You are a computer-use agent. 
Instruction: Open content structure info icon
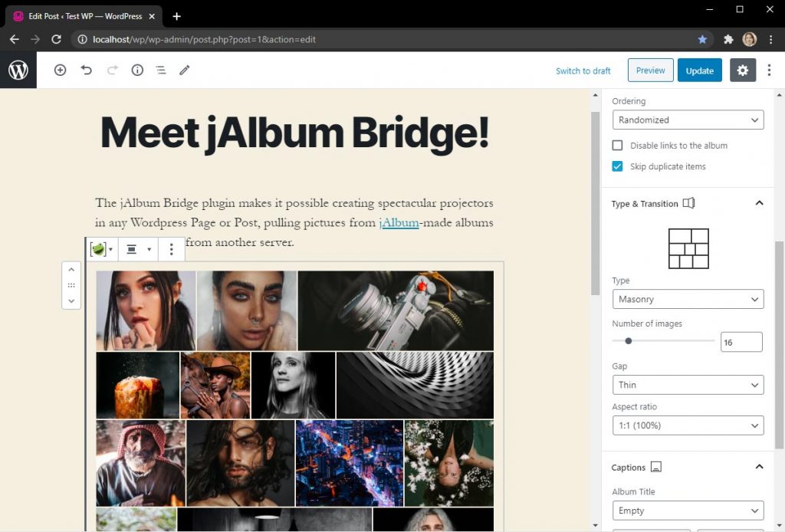click(137, 70)
